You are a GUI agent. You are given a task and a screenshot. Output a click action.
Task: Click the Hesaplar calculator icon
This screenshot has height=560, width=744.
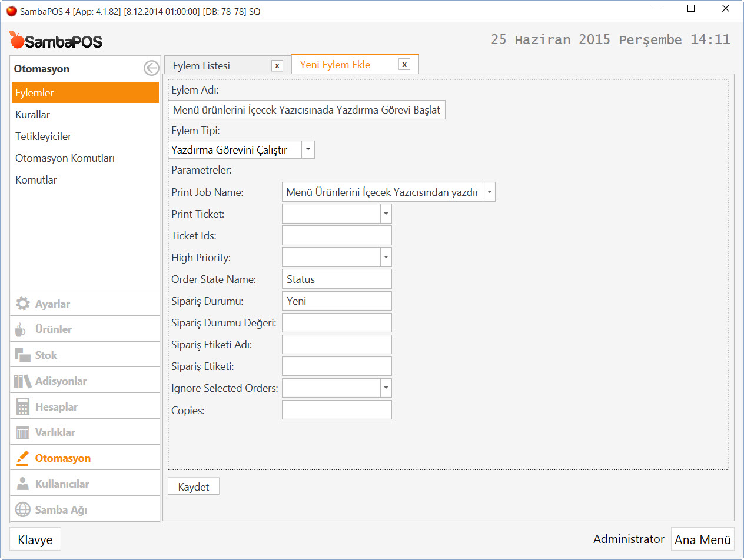tap(22, 407)
